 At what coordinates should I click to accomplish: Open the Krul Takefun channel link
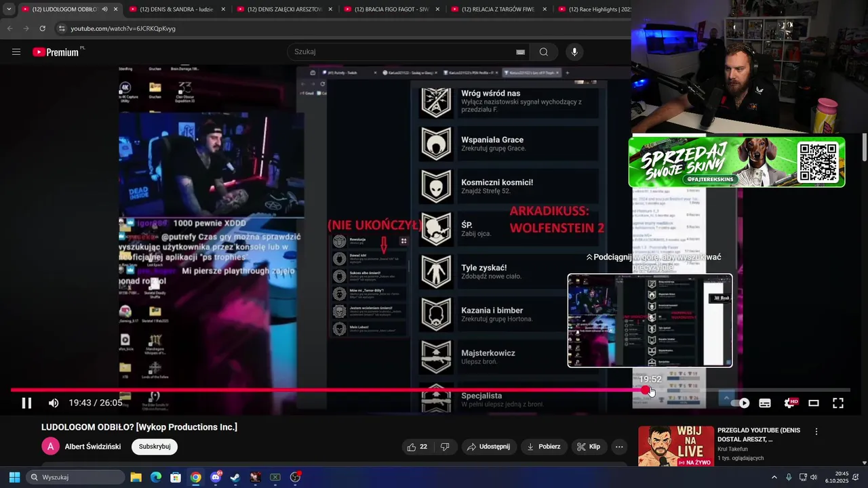(x=732, y=449)
